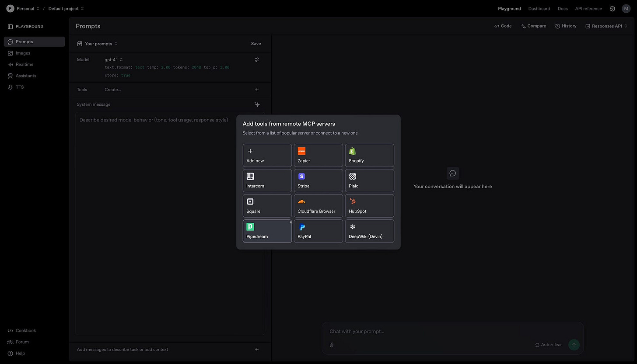Click the Plaid icon
The width and height of the screenshot is (637, 364).
tap(353, 177)
